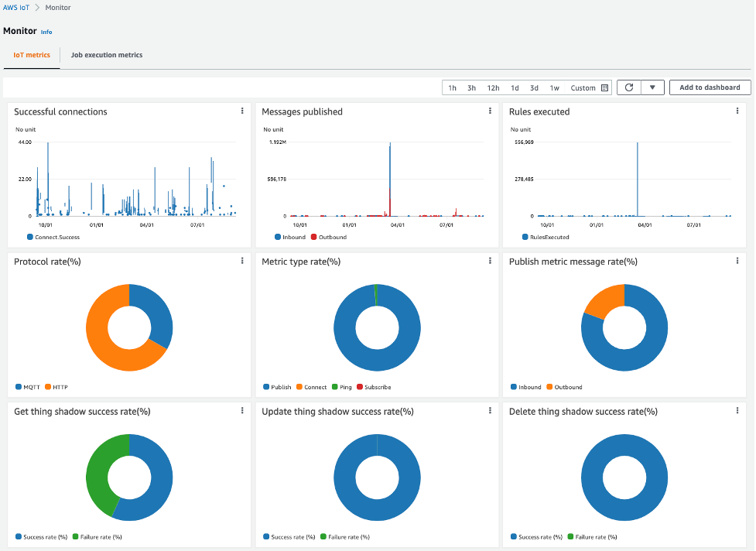Open options menu on Protocol rate card
This screenshot has width=756, height=551.
242,261
